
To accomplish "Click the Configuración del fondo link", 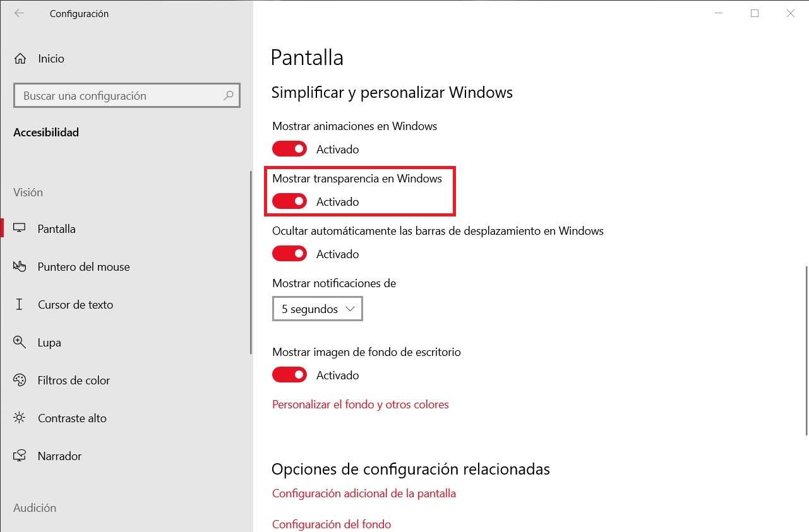I will click(332, 524).
